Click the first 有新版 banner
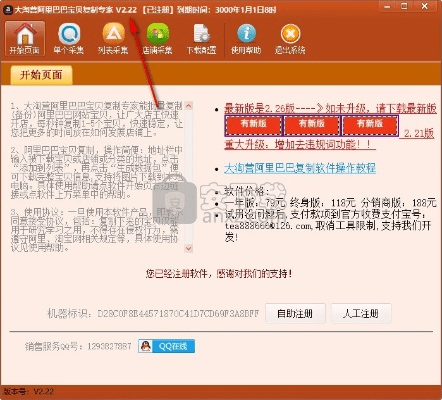Image resolution: width=442 pixels, height=400 pixels. [253, 125]
